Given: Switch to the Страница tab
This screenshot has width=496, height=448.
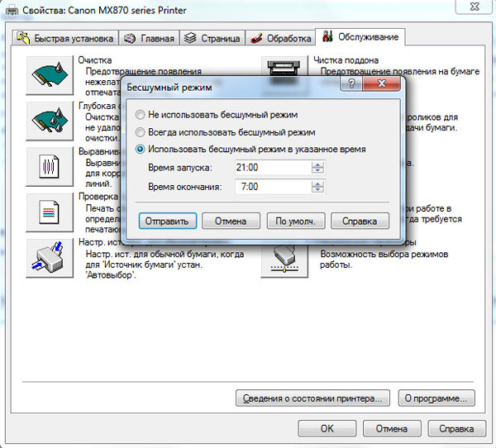Looking at the screenshot, I should pos(212,38).
